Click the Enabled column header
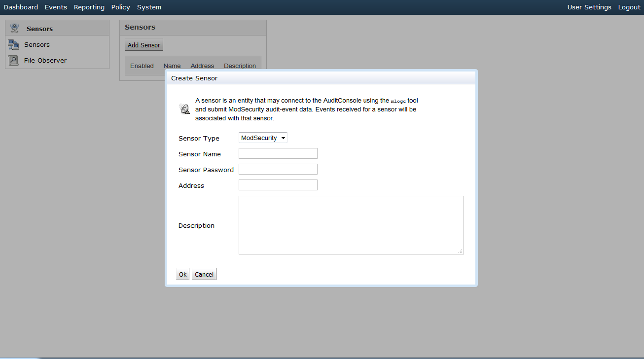This screenshot has width=644, height=359. point(142,66)
